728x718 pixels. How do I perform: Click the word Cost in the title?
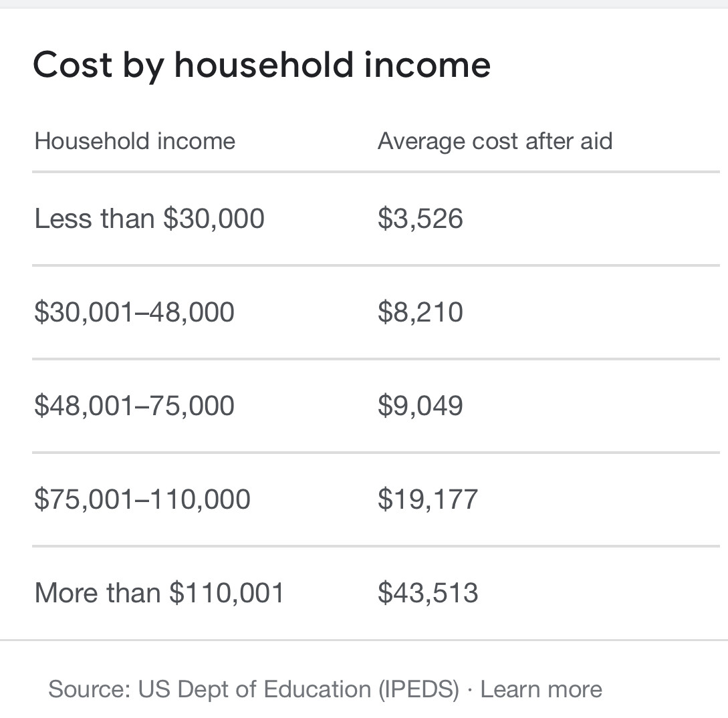point(73,64)
